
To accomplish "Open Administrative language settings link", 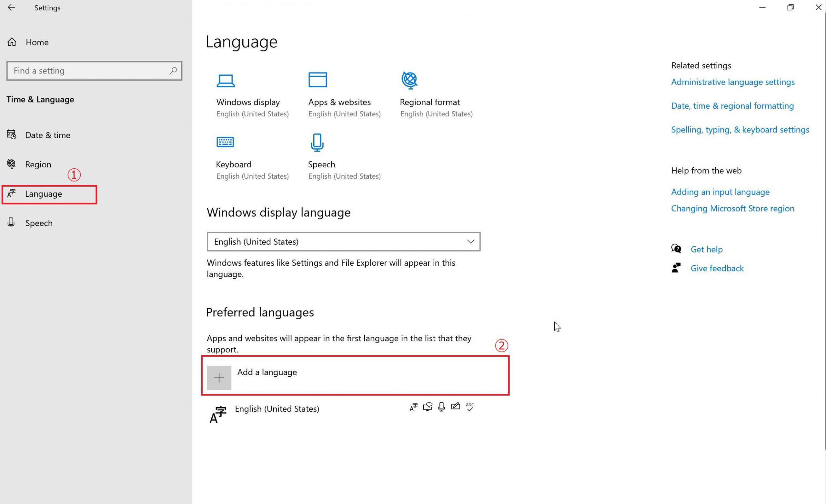I will (732, 82).
